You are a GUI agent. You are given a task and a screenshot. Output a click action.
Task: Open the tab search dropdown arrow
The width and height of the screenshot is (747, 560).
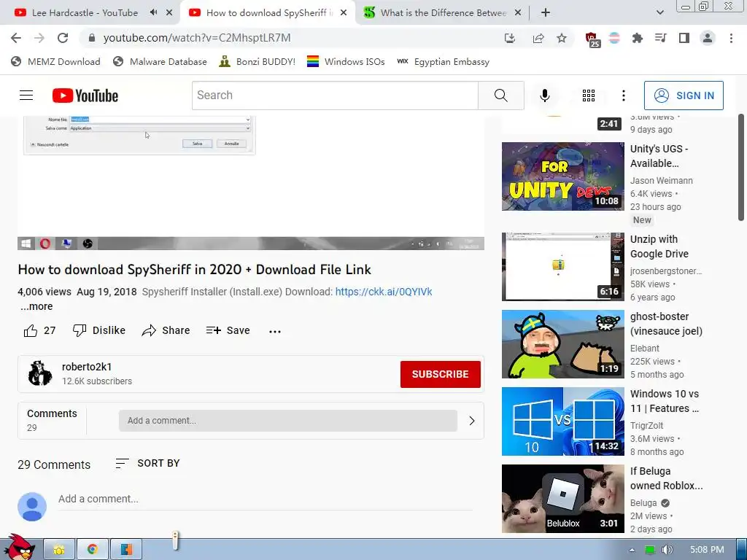[x=659, y=12]
